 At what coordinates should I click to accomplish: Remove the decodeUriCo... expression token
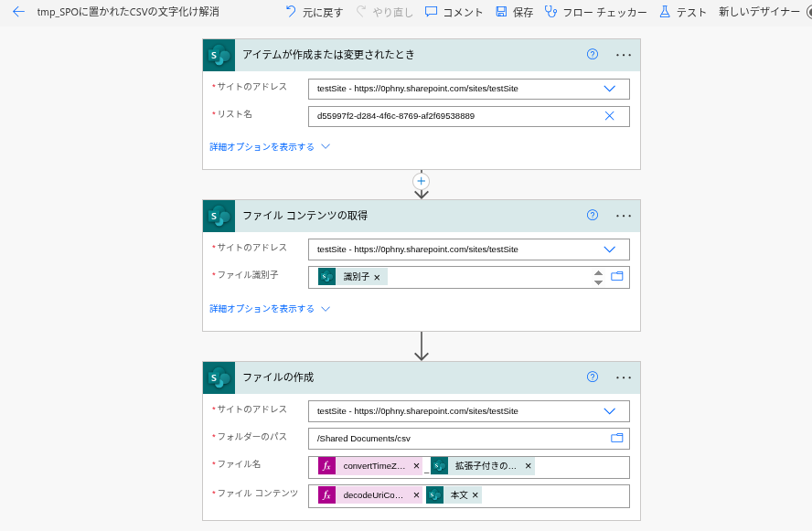416,495
